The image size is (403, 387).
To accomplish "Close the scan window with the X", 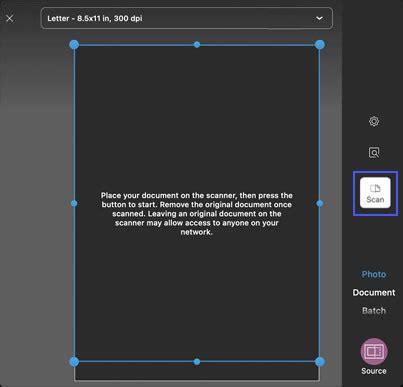I will [10, 18].
